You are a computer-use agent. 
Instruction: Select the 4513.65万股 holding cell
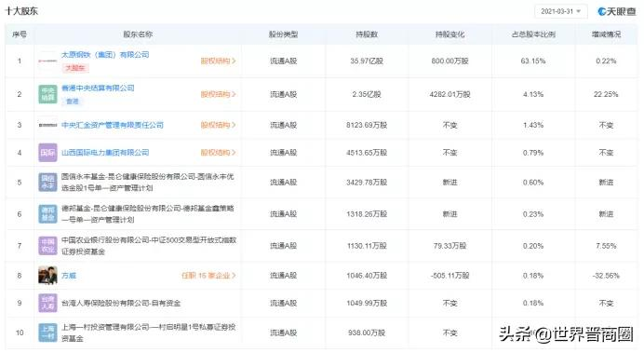pos(367,153)
